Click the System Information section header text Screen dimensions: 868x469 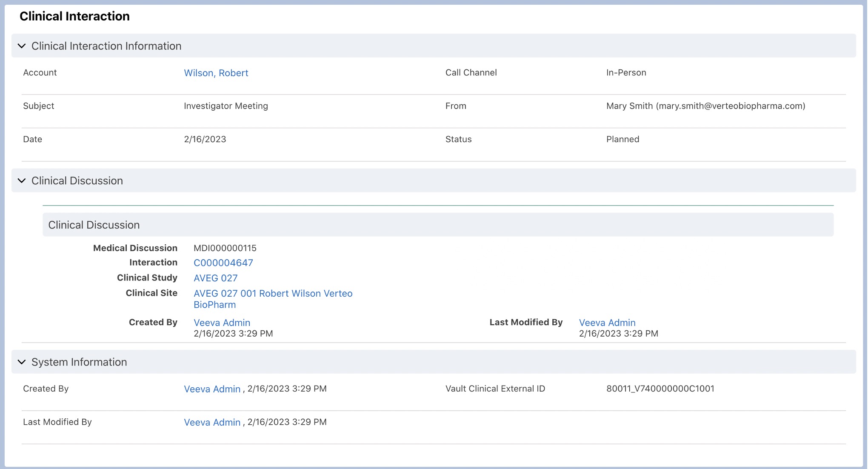tap(79, 362)
